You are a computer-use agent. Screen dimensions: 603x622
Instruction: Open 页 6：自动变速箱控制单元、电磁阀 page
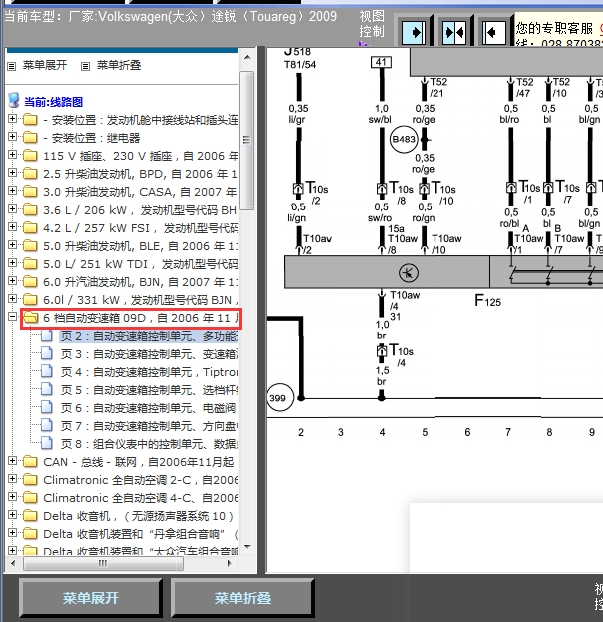pyautogui.click(x=149, y=408)
